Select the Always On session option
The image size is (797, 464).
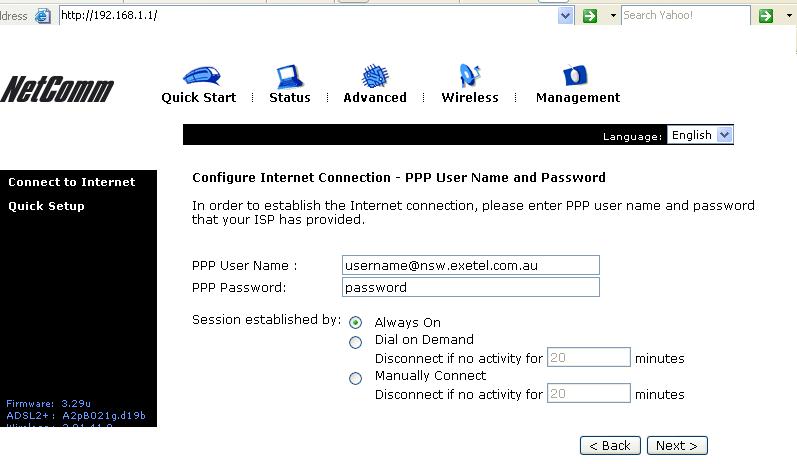click(x=356, y=323)
